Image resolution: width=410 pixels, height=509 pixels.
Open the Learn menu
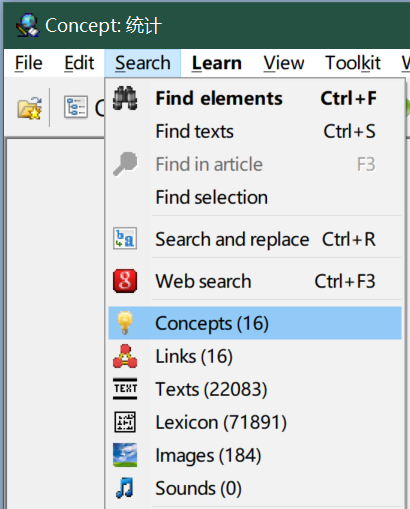pos(217,63)
